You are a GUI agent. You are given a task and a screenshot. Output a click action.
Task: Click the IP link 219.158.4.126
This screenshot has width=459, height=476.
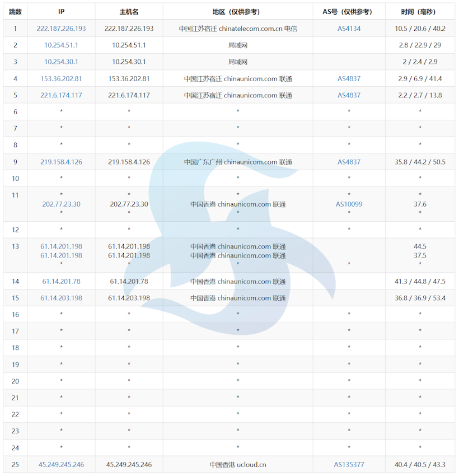[x=62, y=162]
